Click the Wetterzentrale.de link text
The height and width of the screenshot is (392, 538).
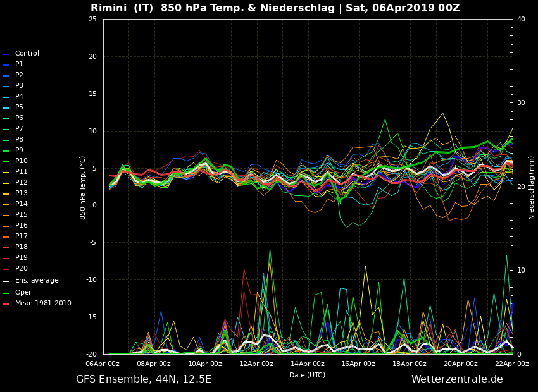coord(456,379)
